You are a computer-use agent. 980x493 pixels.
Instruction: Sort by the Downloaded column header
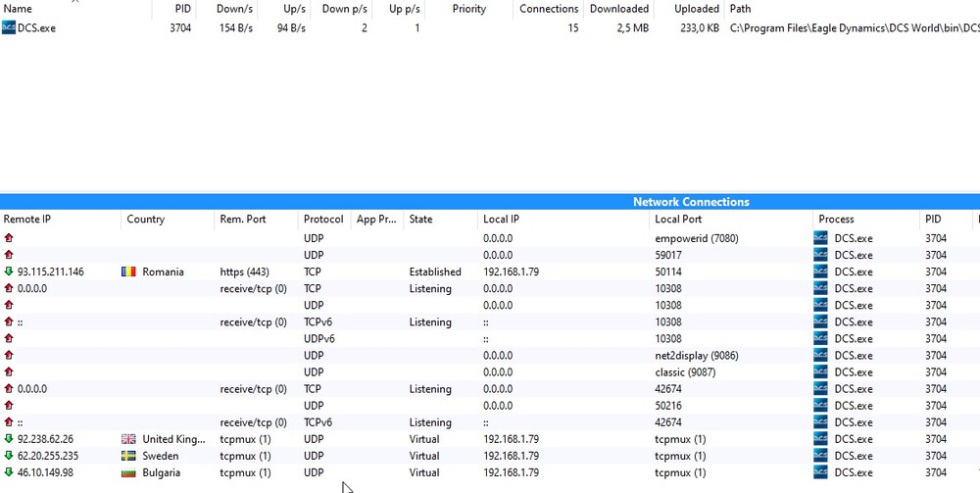(x=618, y=9)
